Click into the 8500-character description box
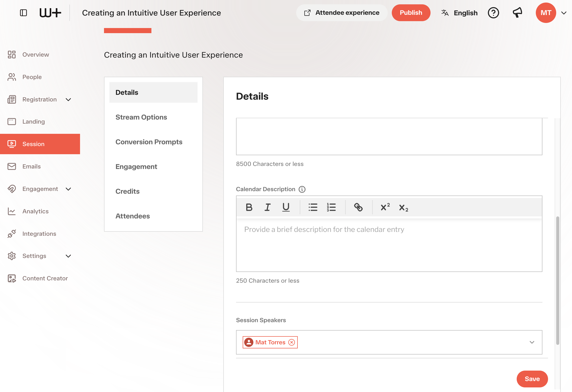Viewport: 572px width, 392px height. pos(389,136)
